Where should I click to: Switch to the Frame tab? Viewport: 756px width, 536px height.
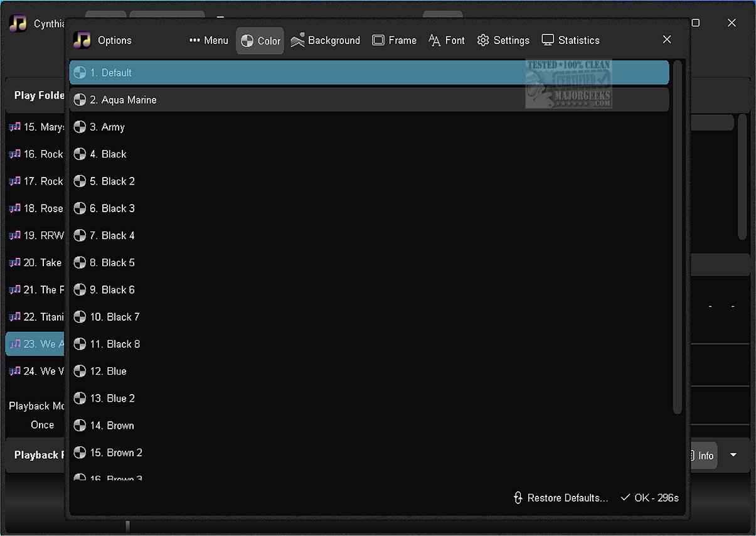pos(394,40)
